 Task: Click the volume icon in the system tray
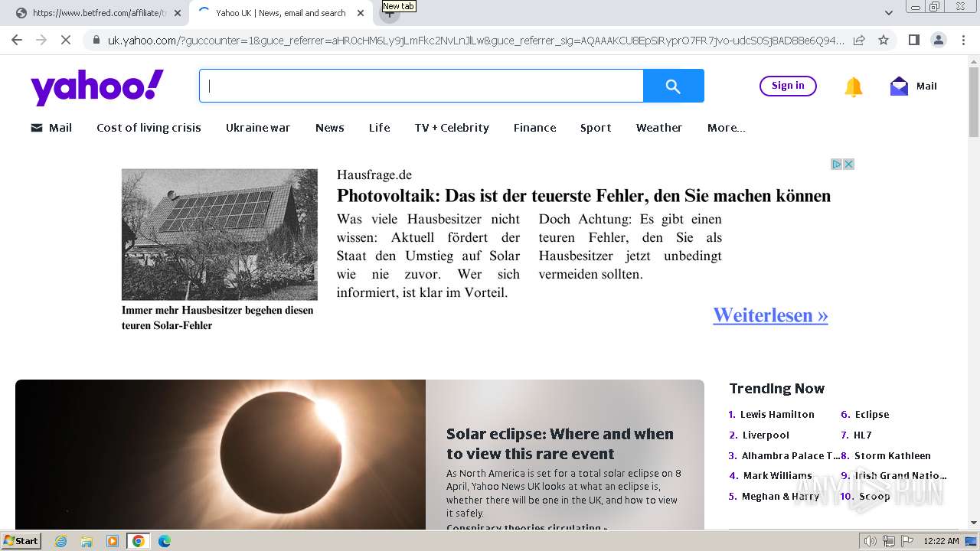(870, 541)
